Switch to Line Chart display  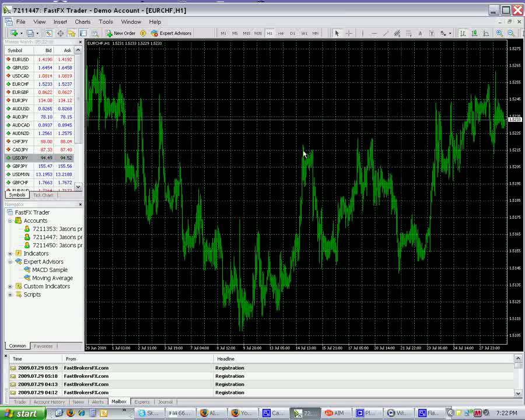[x=486, y=33]
